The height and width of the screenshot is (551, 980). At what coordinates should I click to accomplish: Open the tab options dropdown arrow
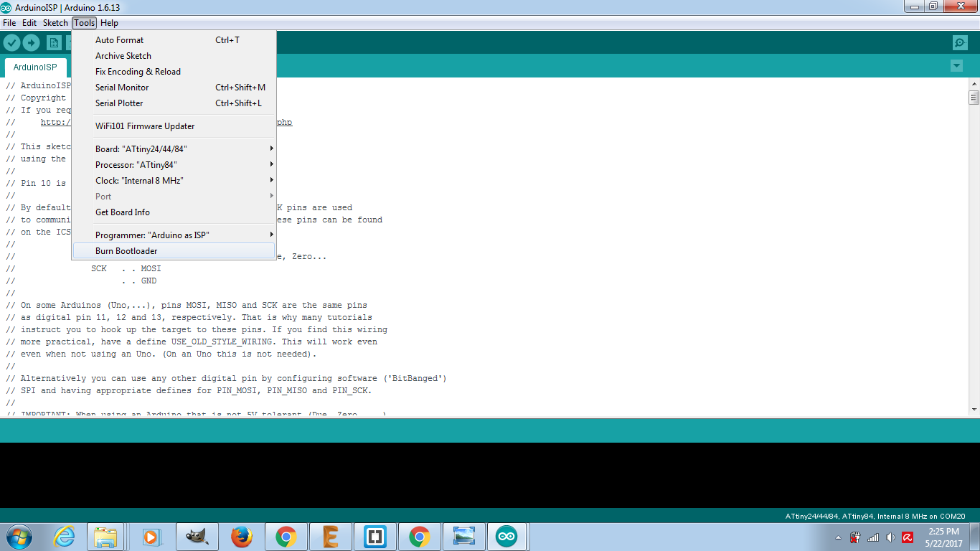(956, 66)
